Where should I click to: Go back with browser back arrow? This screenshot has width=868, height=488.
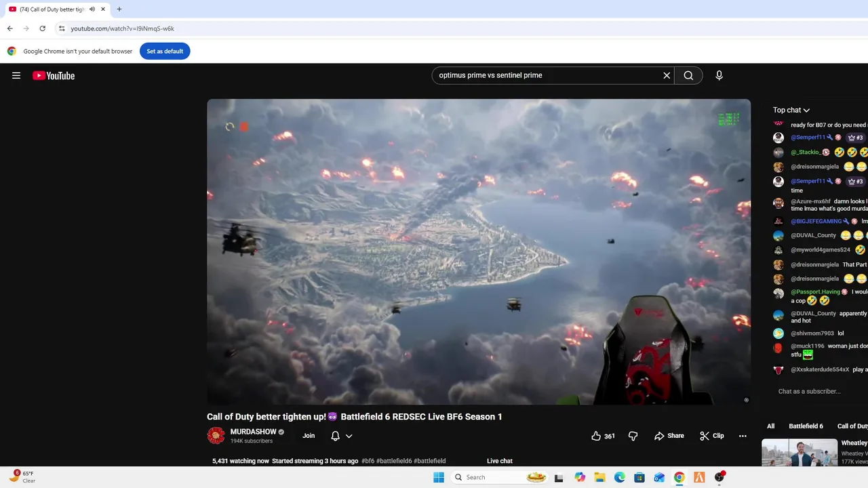pyautogui.click(x=9, y=28)
